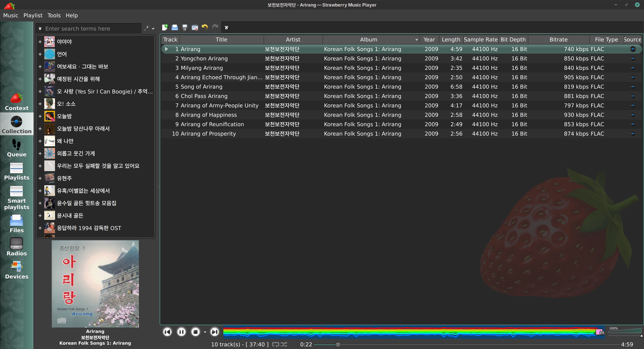Click the track seek slider handle
Screen dimensions: 644x349
tap(338, 344)
